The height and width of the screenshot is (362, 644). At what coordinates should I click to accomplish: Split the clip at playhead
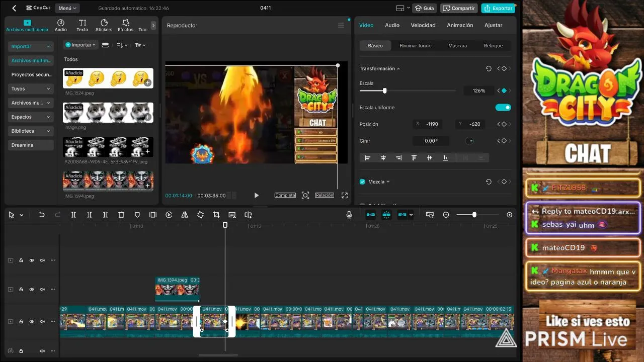[73, 215]
